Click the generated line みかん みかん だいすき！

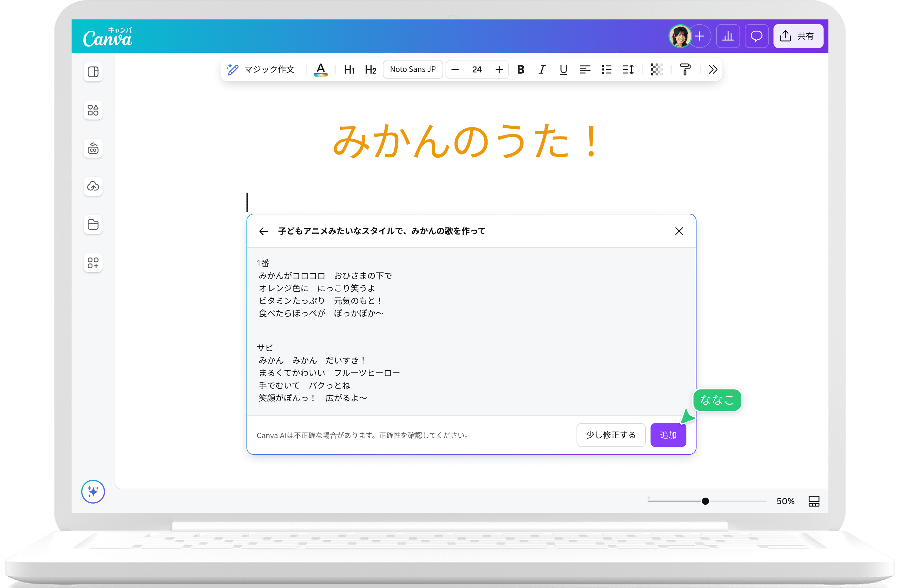(312, 361)
